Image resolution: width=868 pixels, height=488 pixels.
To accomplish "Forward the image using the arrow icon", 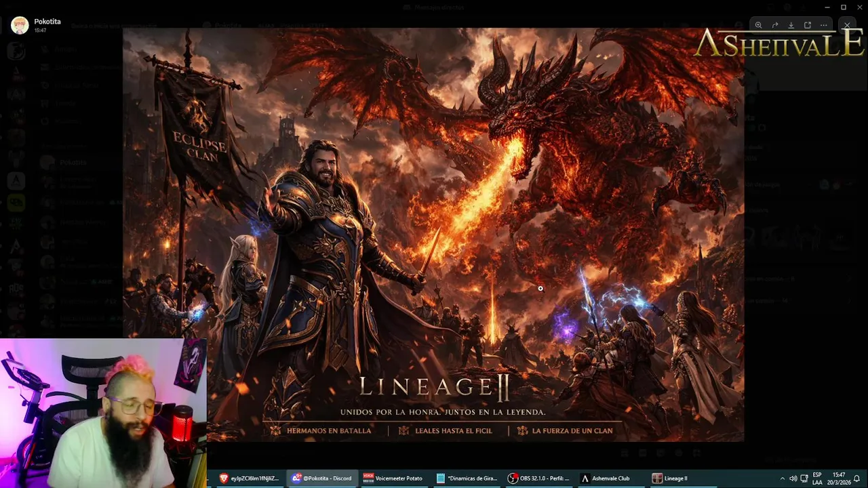I will (774, 25).
